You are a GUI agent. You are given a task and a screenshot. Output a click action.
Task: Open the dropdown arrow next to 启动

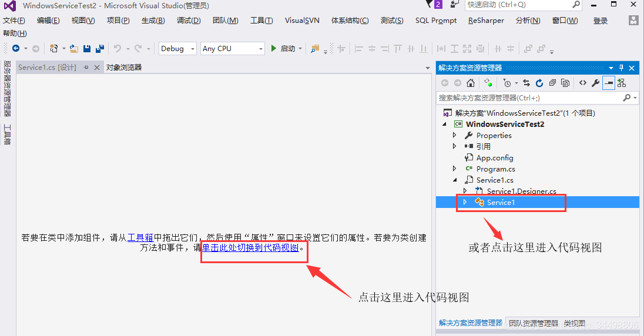[x=300, y=49]
